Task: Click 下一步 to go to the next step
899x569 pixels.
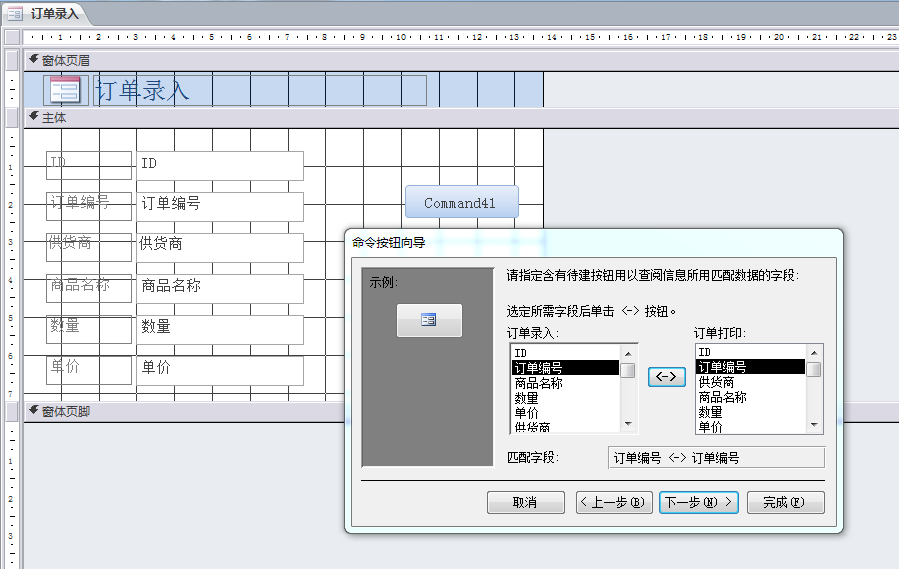Action: (x=698, y=502)
